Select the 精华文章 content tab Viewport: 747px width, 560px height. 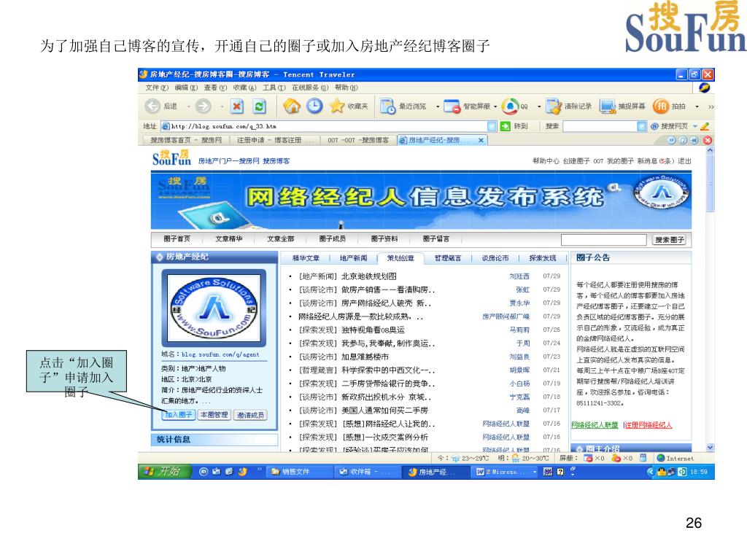[x=306, y=258]
